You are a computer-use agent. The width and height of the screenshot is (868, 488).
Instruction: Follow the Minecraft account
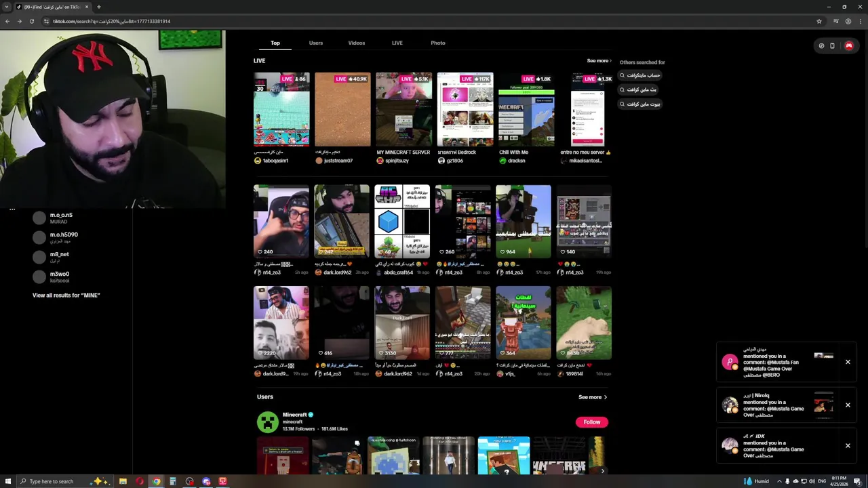tap(592, 422)
